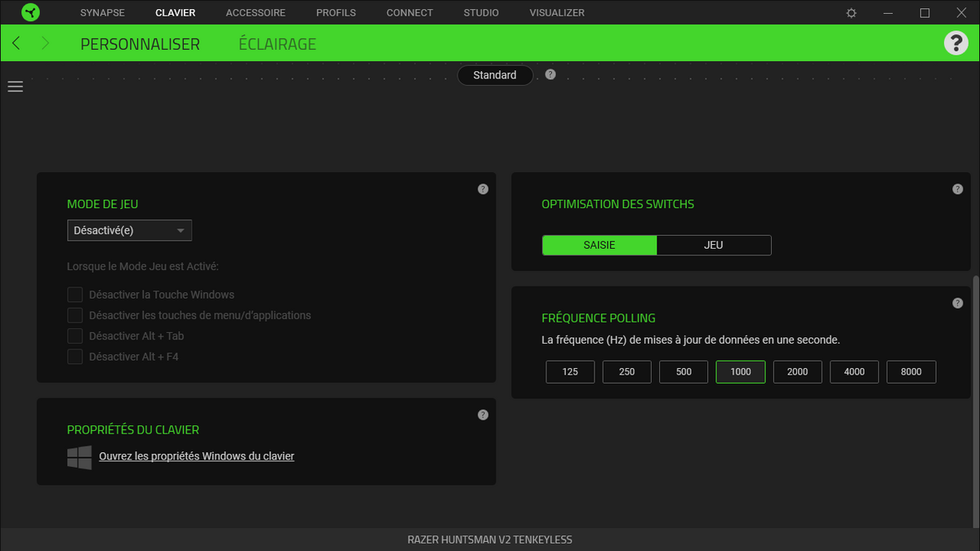Screen dimensions: 980x551
Task: Select 4000 Hz polling frequency
Action: tap(854, 372)
